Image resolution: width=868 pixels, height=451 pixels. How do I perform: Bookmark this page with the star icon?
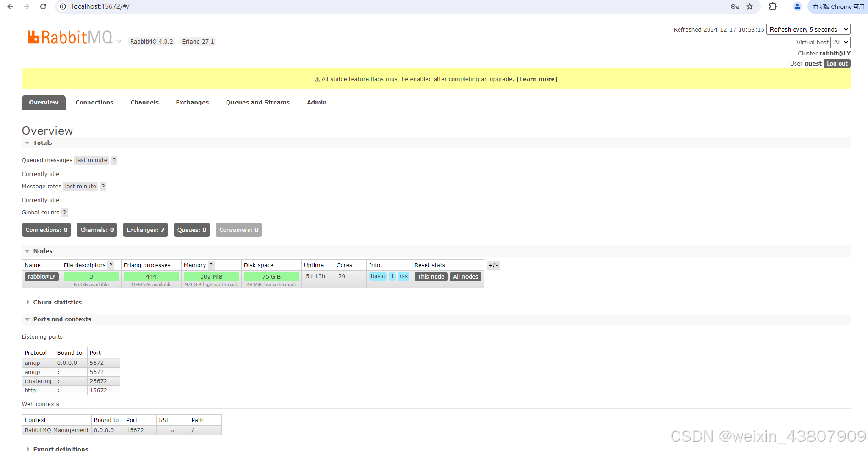pos(750,6)
